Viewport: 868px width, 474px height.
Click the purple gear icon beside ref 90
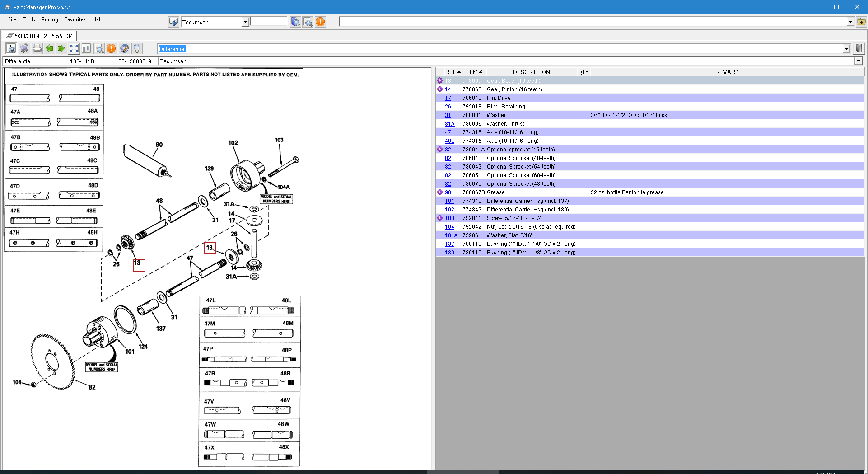[x=440, y=192]
